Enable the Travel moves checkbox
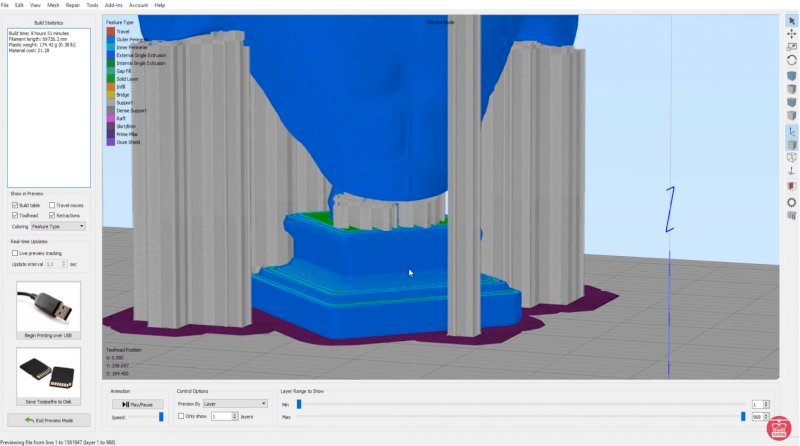The height and width of the screenshot is (446, 800). (x=53, y=205)
